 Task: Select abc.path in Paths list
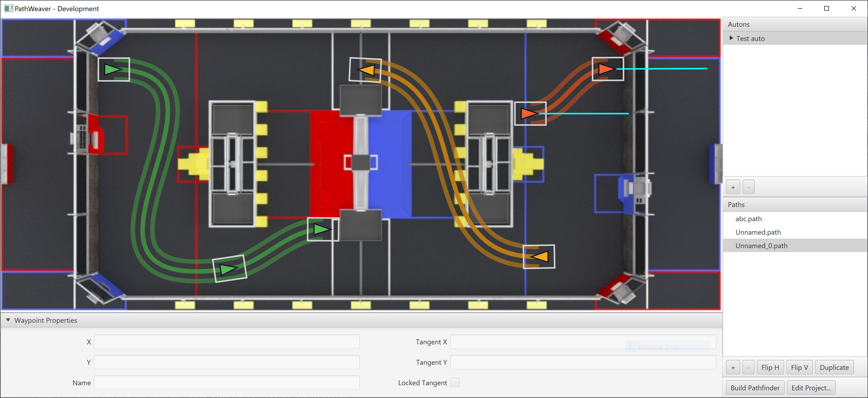click(x=795, y=219)
